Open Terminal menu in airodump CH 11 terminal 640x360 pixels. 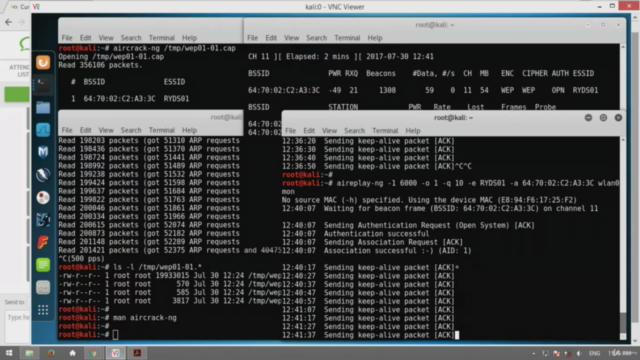[347, 38]
